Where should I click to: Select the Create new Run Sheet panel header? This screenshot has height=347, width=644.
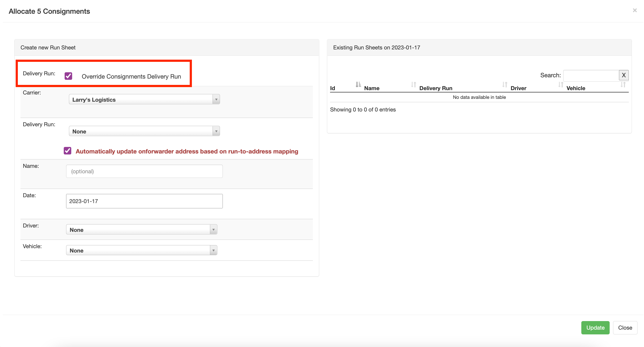point(48,47)
